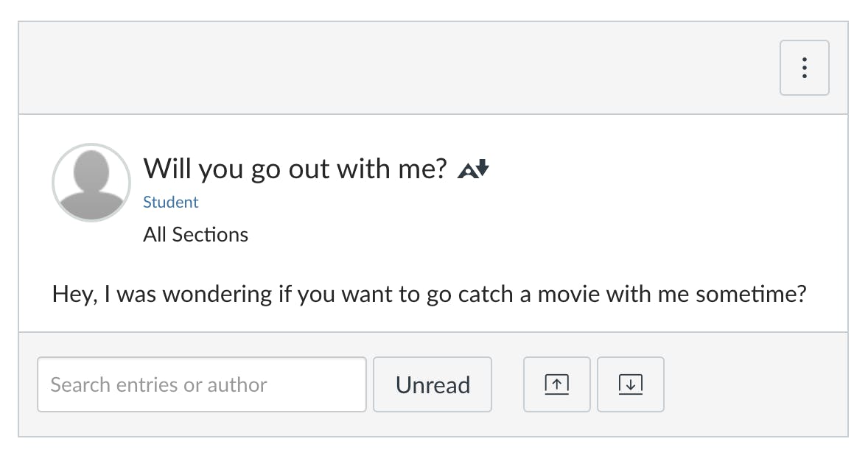Open the Student author link
This screenshot has height=461, width=868.
171,201
